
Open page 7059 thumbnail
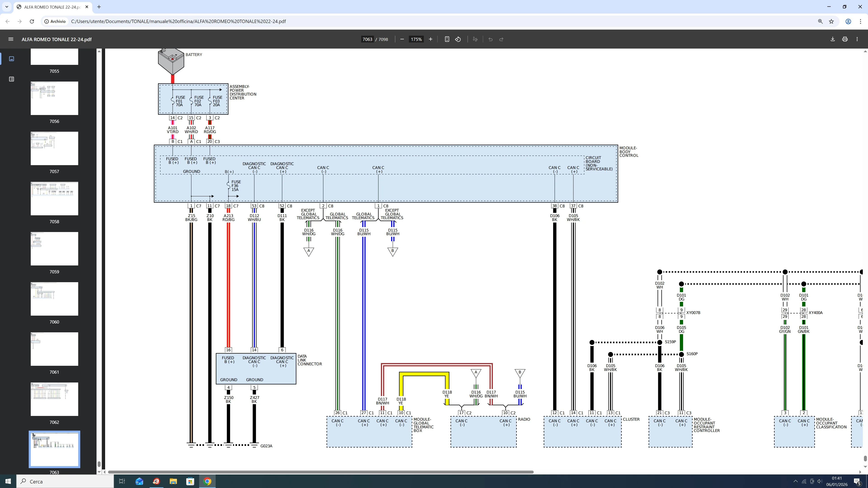tap(54, 249)
